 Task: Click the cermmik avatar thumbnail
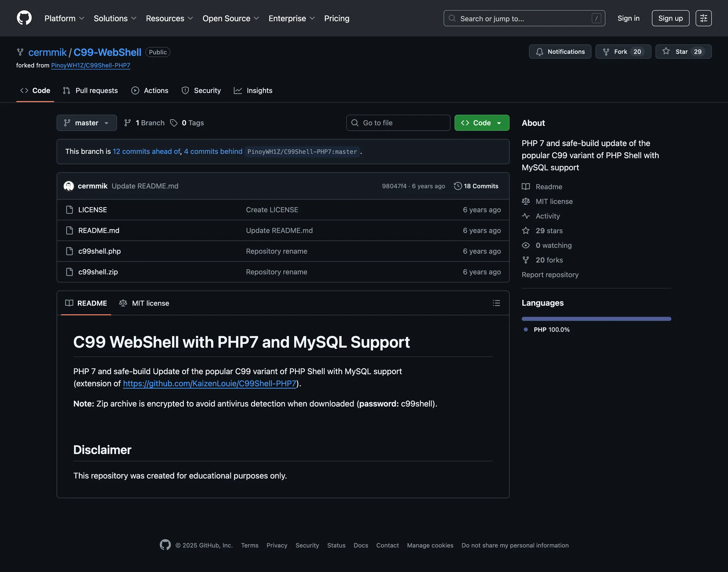click(x=69, y=186)
